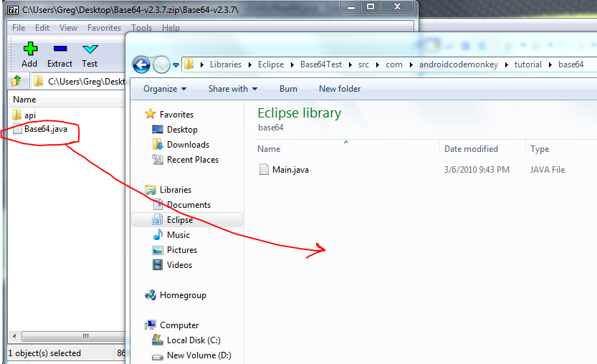The height and width of the screenshot is (364, 597).
Task: Click the blue Extract icon in 7-Zip
Action: click(x=60, y=48)
